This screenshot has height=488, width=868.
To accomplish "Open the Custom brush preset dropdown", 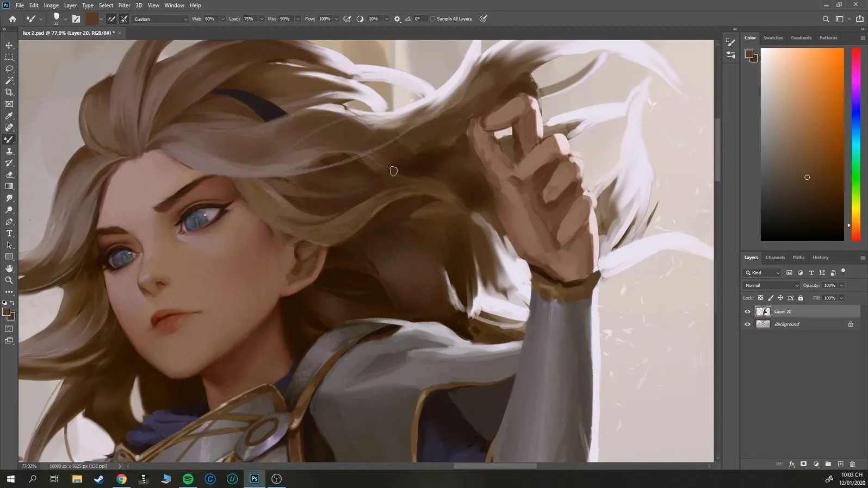I will point(160,19).
